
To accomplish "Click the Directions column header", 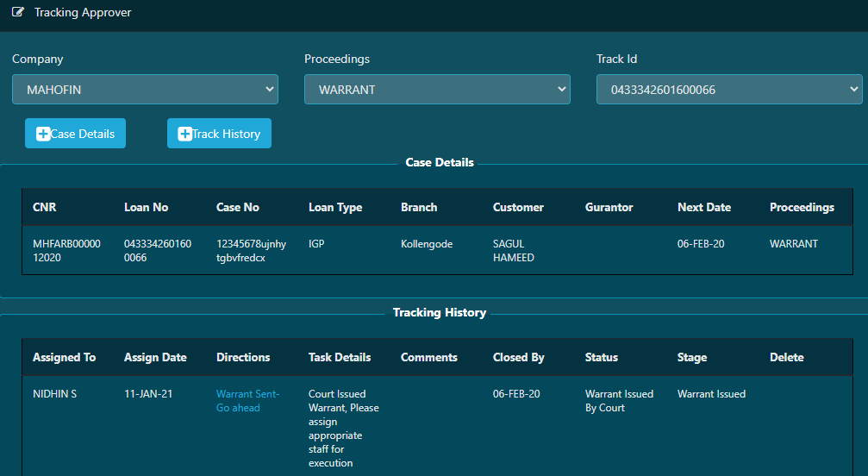I will tap(243, 358).
